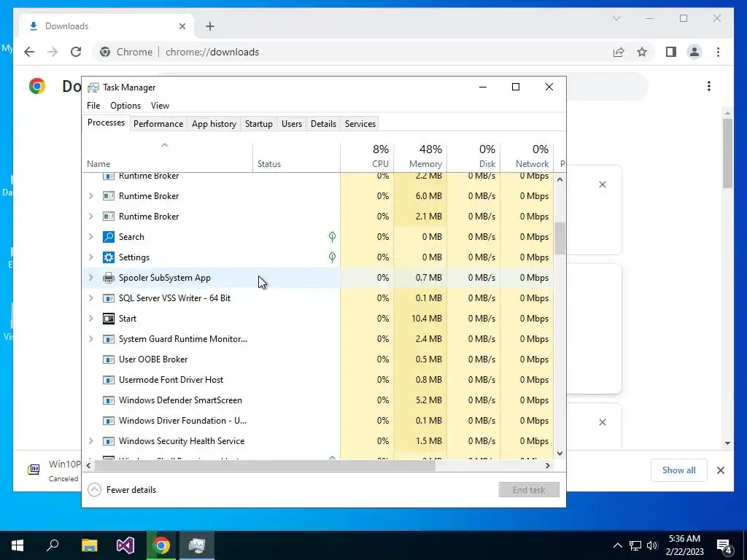Bookmark this tab with the star icon
Image resolution: width=747 pixels, height=560 pixels.
642,52
